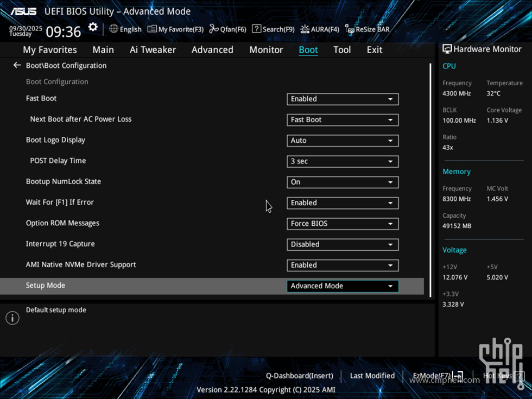Click the settings gear icon beside clock
This screenshot has width=532, height=399.
click(93, 27)
